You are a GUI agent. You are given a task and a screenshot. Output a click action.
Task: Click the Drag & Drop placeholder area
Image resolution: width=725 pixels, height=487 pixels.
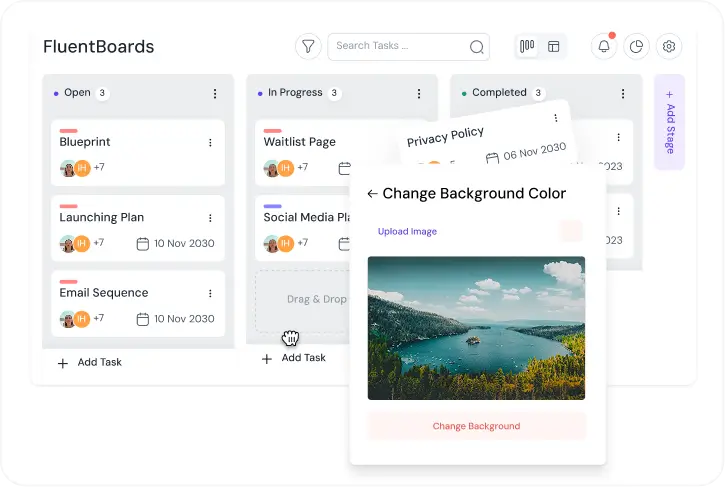pyautogui.click(x=303, y=301)
